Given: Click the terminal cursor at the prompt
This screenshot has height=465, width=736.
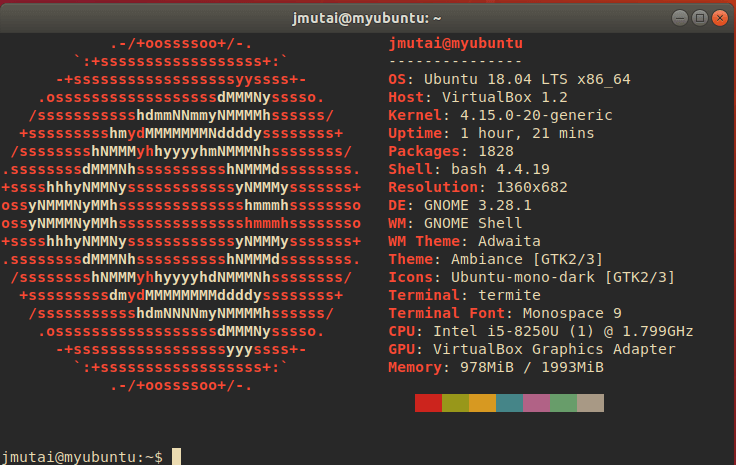Looking at the screenshot, I should point(176,457).
